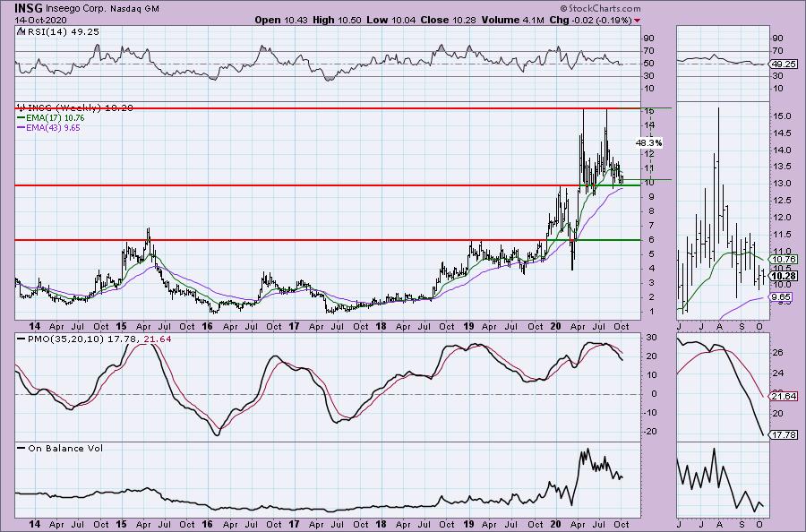The width and height of the screenshot is (806, 532).
Task: Click the 17.78 PMO value flag on right
Action: pyautogui.click(x=785, y=435)
